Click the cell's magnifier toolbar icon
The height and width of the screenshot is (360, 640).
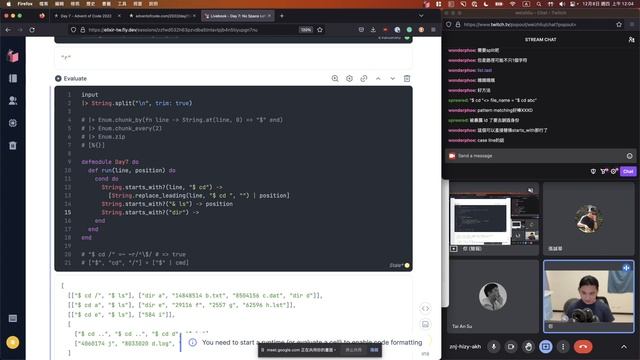click(x=335, y=78)
